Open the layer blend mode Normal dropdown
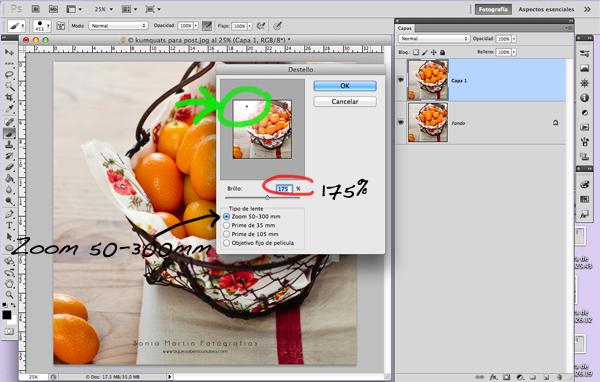This screenshot has height=382, width=600. coord(434,39)
